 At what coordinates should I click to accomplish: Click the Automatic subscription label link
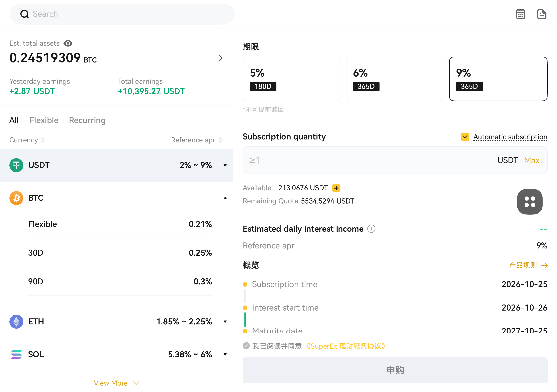point(510,137)
